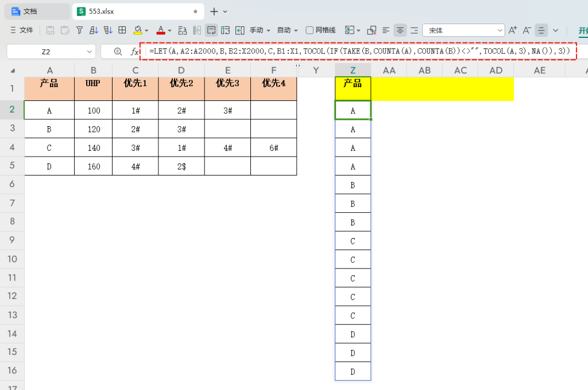Select the 优先1 header cell
This screenshot has height=390, width=588.
click(136, 89)
